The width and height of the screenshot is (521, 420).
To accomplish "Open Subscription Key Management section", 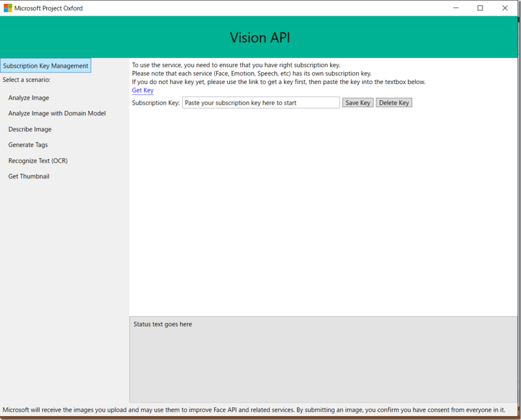I will coord(46,66).
